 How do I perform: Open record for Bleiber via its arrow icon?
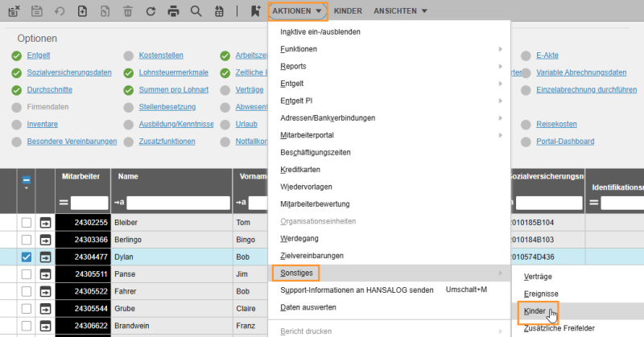coord(45,223)
